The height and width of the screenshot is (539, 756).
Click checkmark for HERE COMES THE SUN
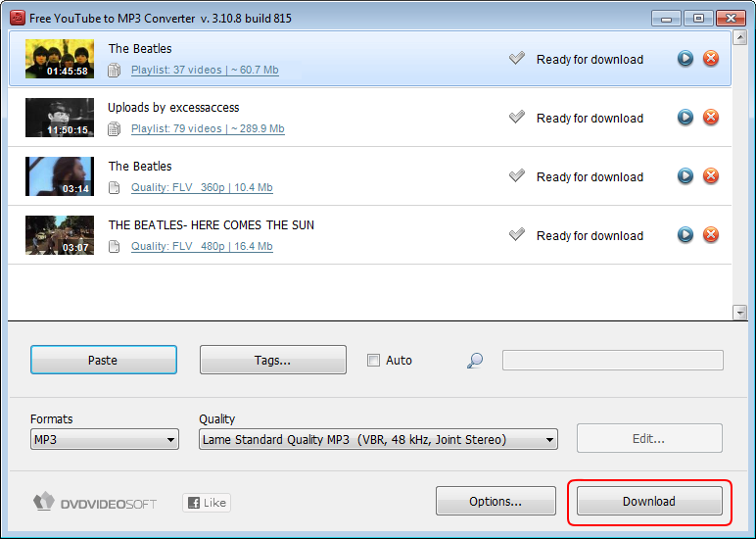[517, 235]
